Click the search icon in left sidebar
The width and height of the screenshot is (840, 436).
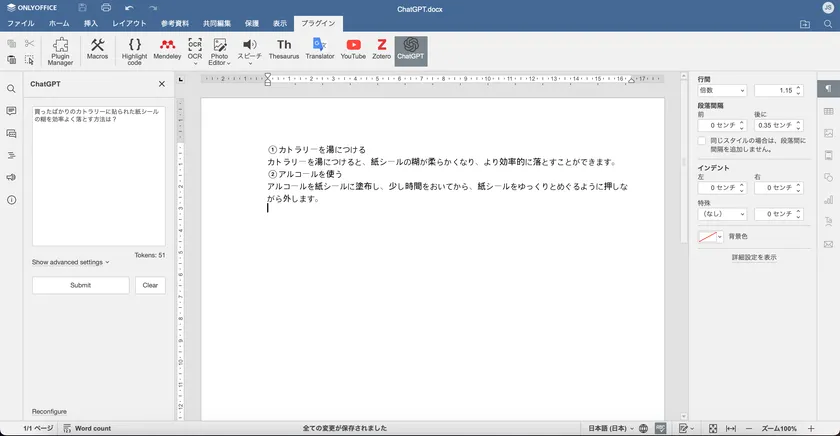pyautogui.click(x=11, y=89)
